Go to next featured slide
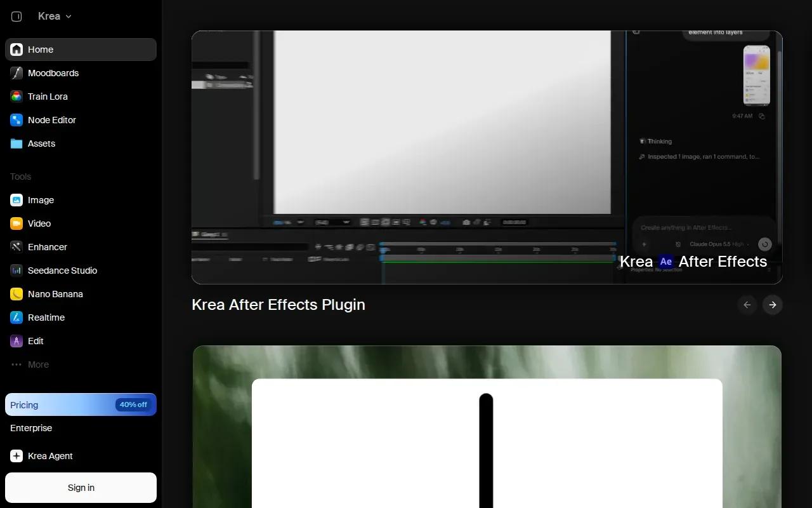Viewport: 812px width, 508px height. (x=773, y=305)
